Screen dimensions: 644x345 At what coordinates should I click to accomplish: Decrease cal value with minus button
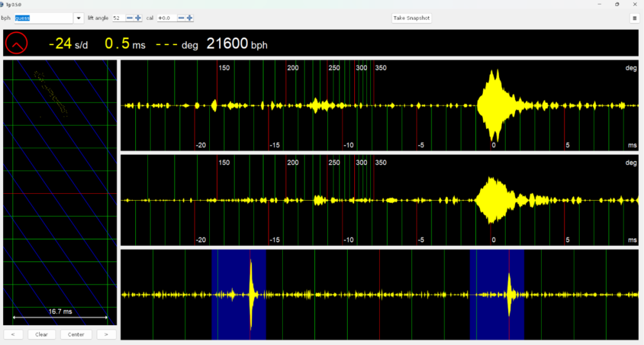[x=181, y=18]
